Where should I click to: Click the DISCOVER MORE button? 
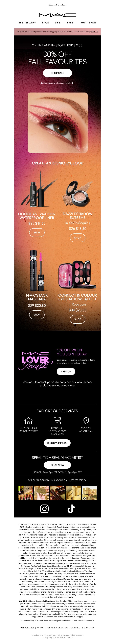pyautogui.click(x=57, y=443)
